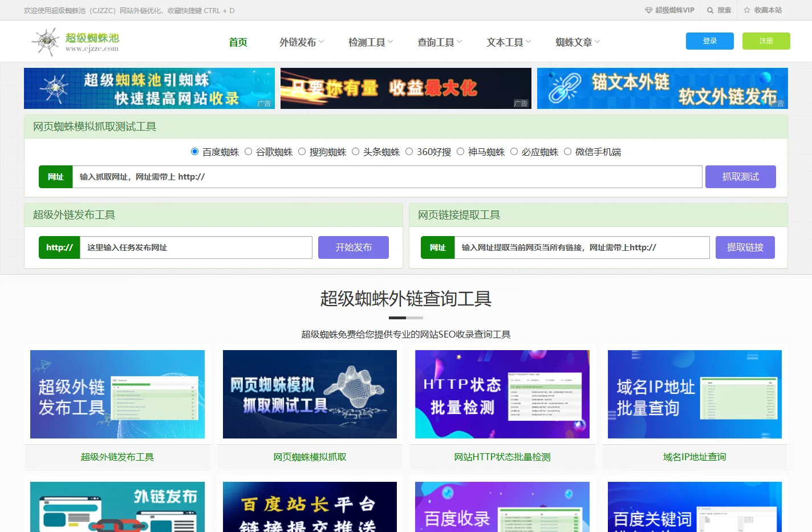Select the 百度蜘蛛 radio button
The image size is (812, 532).
click(194, 152)
